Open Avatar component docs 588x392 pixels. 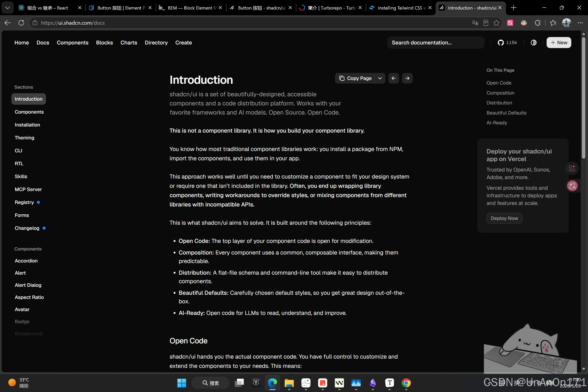pyautogui.click(x=22, y=309)
